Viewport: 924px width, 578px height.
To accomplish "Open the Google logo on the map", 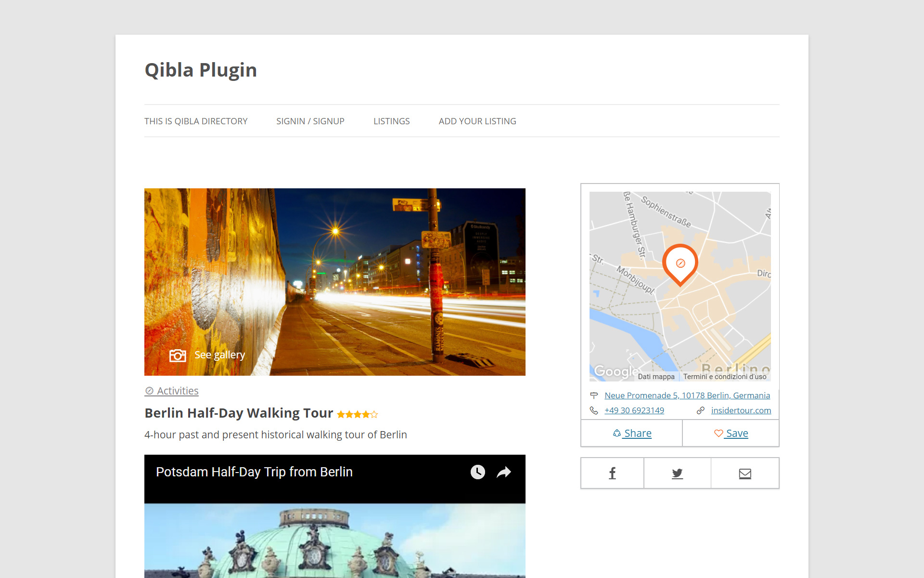I will (615, 371).
